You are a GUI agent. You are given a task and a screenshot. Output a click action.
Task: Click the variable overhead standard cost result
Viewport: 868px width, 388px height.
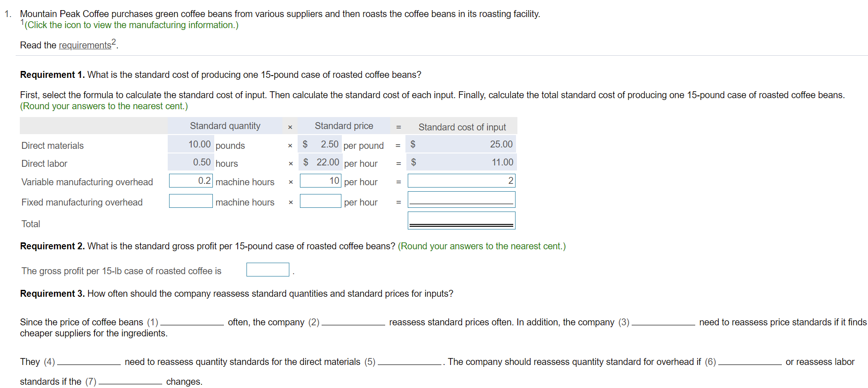(461, 181)
